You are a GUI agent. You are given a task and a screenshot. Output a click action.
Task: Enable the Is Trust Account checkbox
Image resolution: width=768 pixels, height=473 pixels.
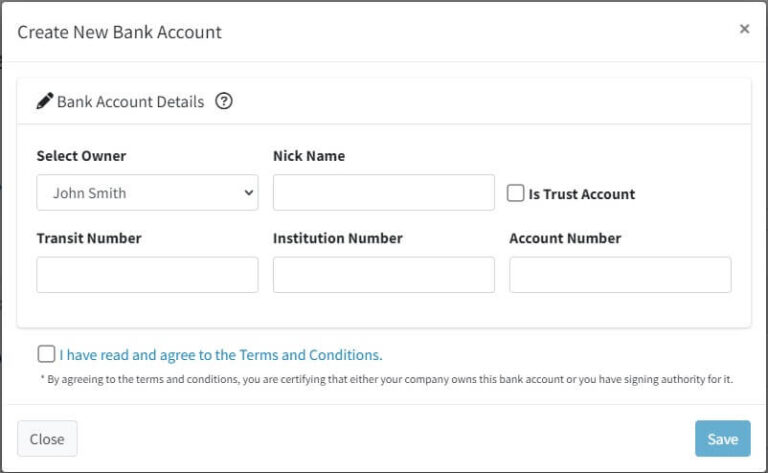tap(515, 193)
